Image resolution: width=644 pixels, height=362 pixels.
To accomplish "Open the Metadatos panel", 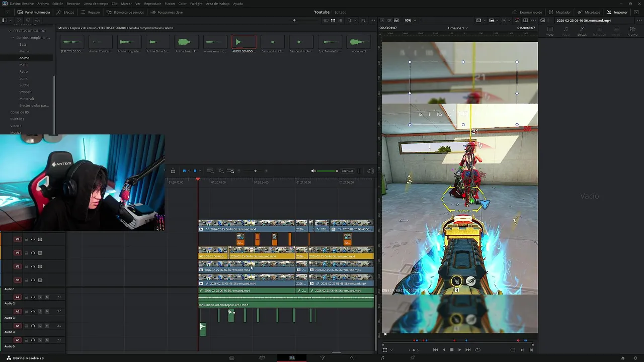I will pos(589,12).
